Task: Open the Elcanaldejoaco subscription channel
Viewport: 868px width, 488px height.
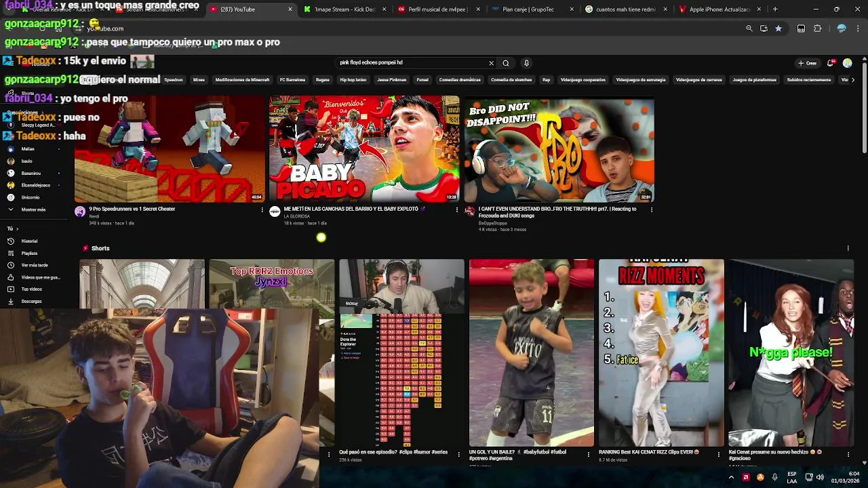Action: (x=35, y=185)
